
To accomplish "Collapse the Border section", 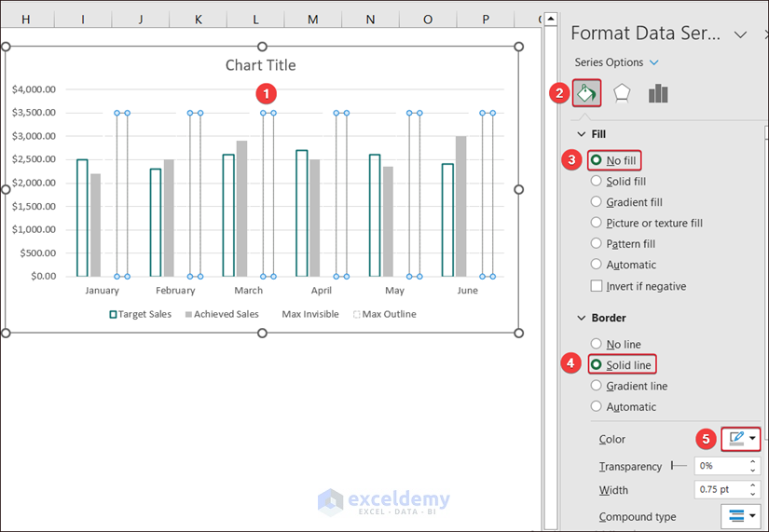I will pos(582,318).
